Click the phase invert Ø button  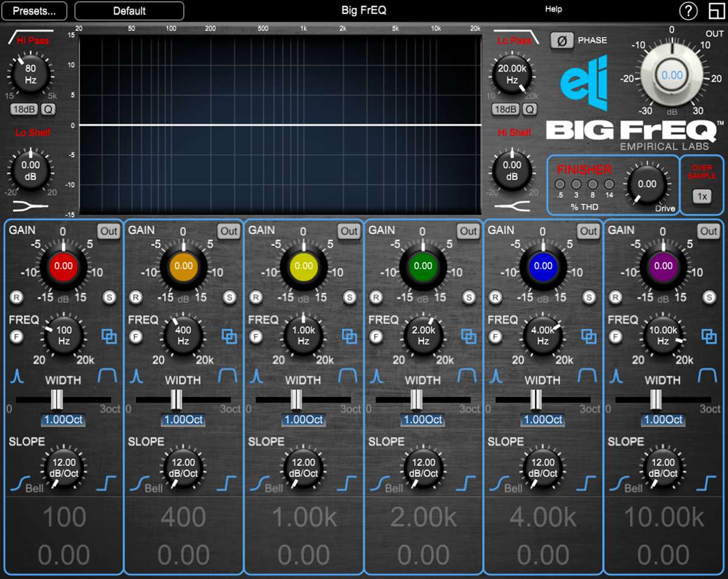(x=562, y=41)
